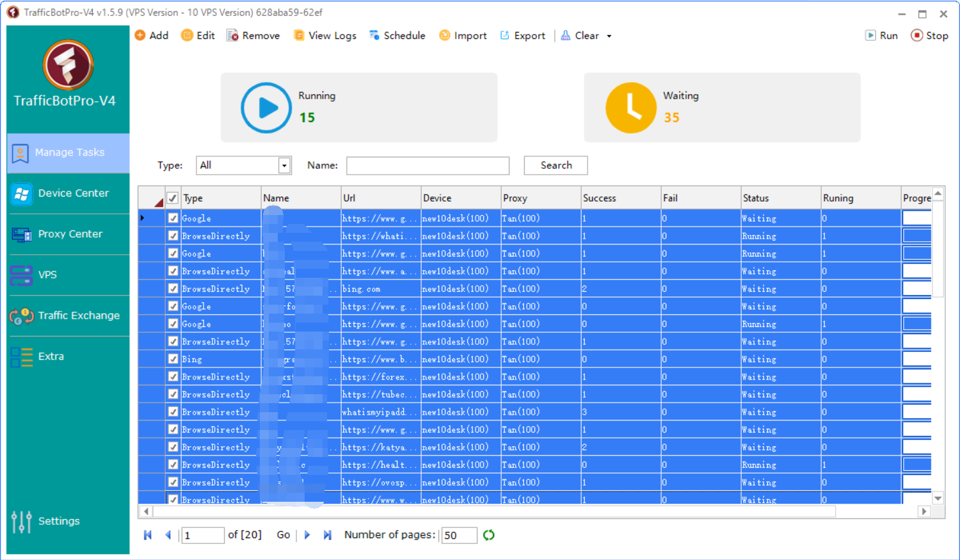
Task: Uncheck the first Google task row checkbox
Action: pos(173,218)
